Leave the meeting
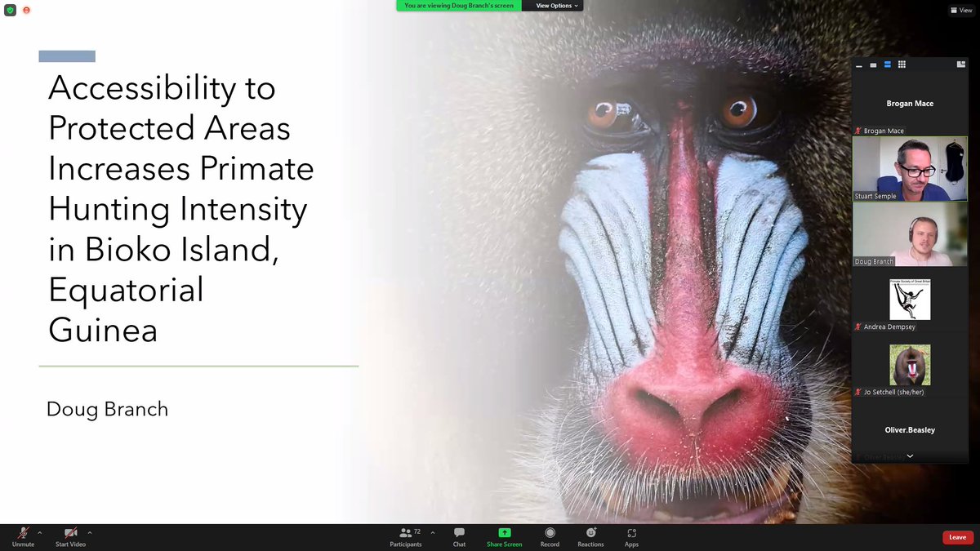The width and height of the screenshot is (980, 551). (958, 537)
